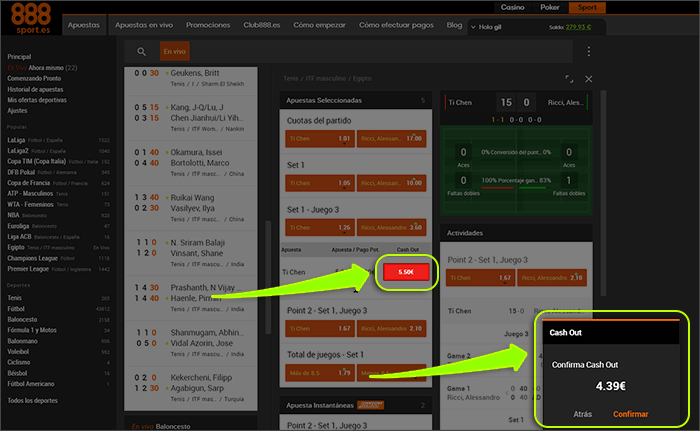Click Atrás in Cash Out dialog

(582, 414)
